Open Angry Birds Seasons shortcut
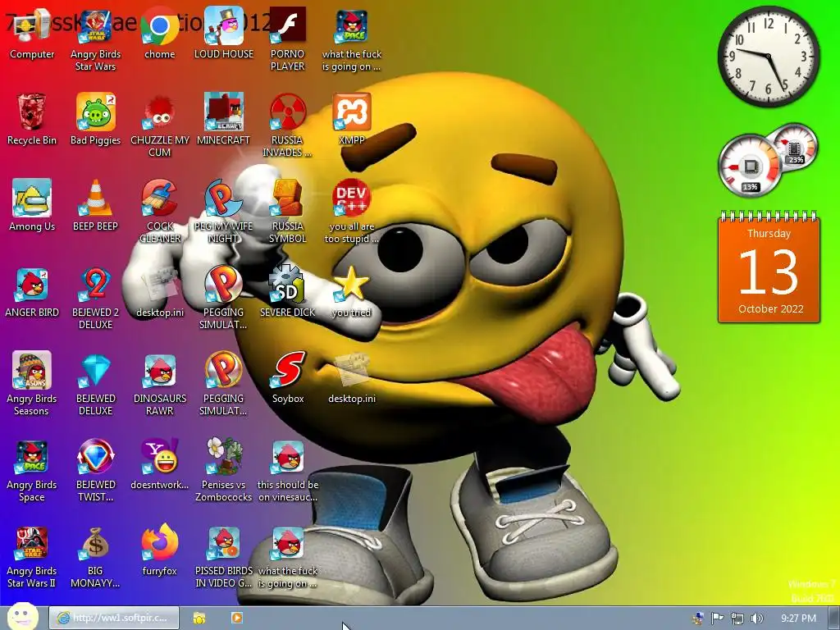 pyautogui.click(x=32, y=384)
